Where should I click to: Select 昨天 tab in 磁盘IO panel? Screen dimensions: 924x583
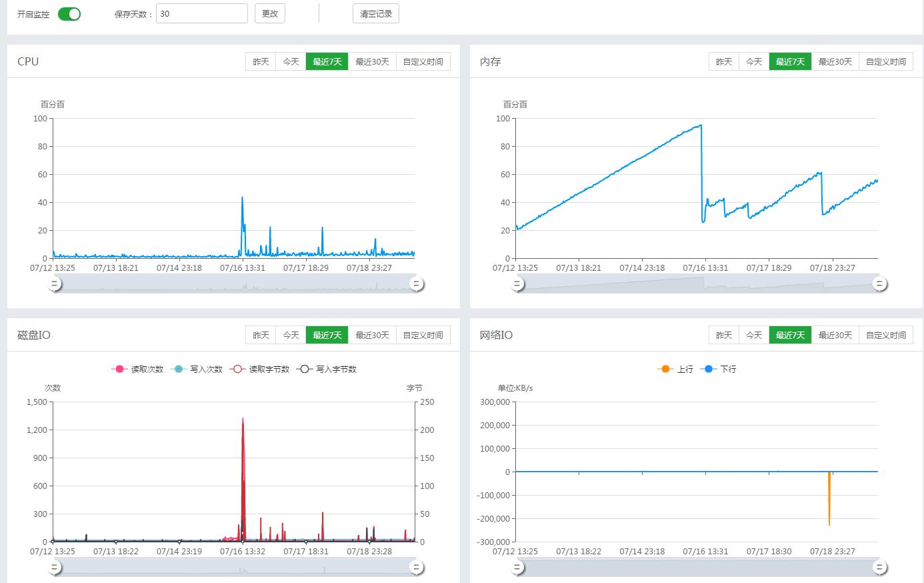coord(261,335)
